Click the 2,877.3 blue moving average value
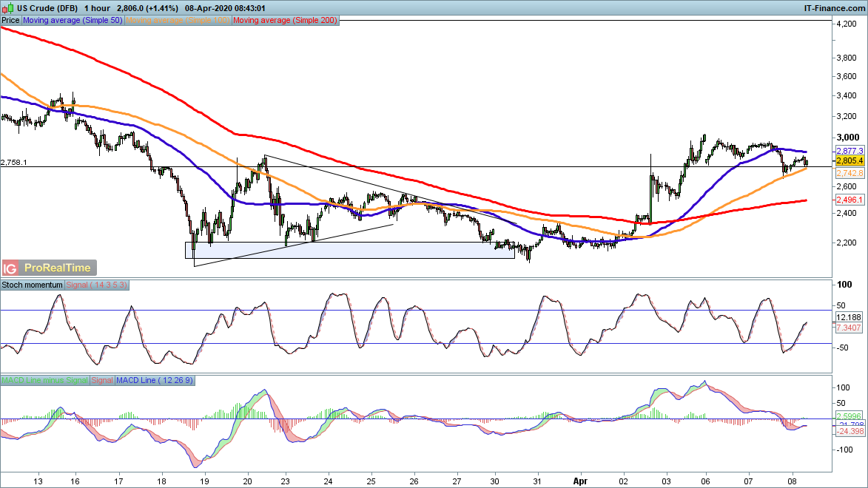868x488 pixels. pyautogui.click(x=850, y=151)
